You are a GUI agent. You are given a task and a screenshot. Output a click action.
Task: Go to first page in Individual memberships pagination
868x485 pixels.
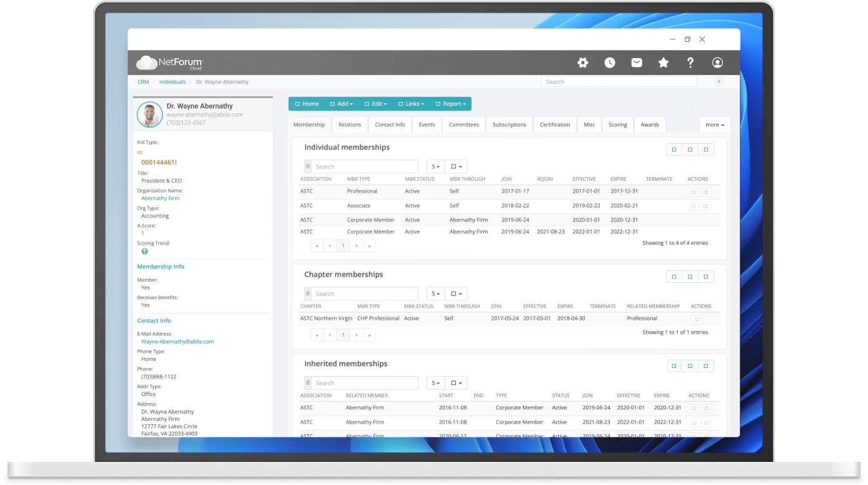click(x=317, y=246)
